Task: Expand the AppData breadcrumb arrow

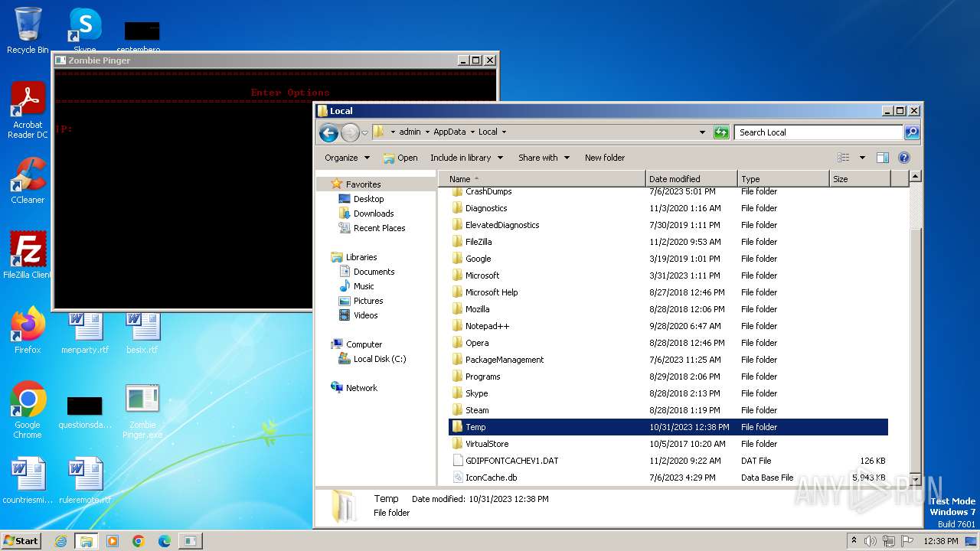Action: (x=472, y=132)
